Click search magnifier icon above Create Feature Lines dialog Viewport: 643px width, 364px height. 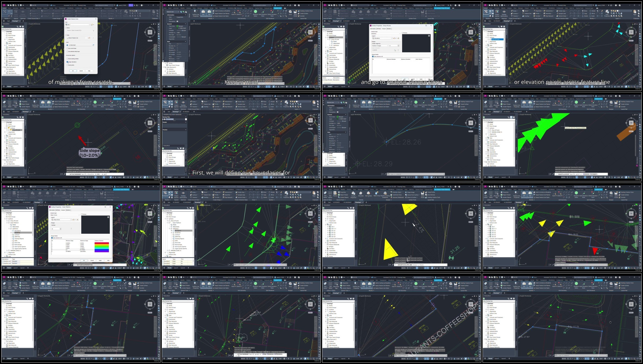coord(115,5)
